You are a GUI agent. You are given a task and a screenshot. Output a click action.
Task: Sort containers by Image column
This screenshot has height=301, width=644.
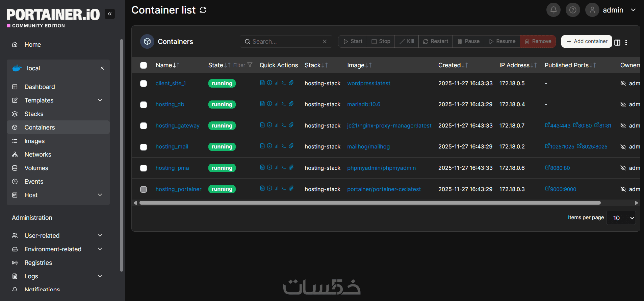click(x=360, y=65)
